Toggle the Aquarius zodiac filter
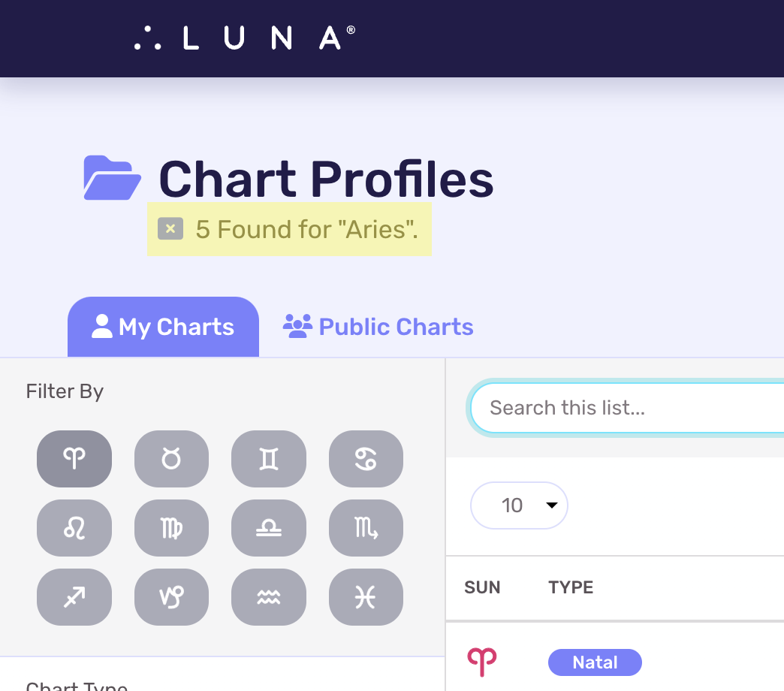The image size is (784, 691). (268, 597)
